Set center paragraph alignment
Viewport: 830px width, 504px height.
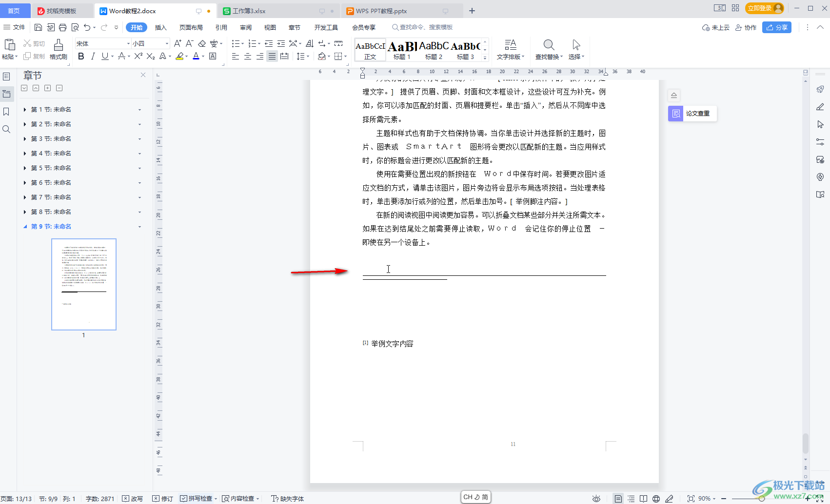(x=248, y=56)
